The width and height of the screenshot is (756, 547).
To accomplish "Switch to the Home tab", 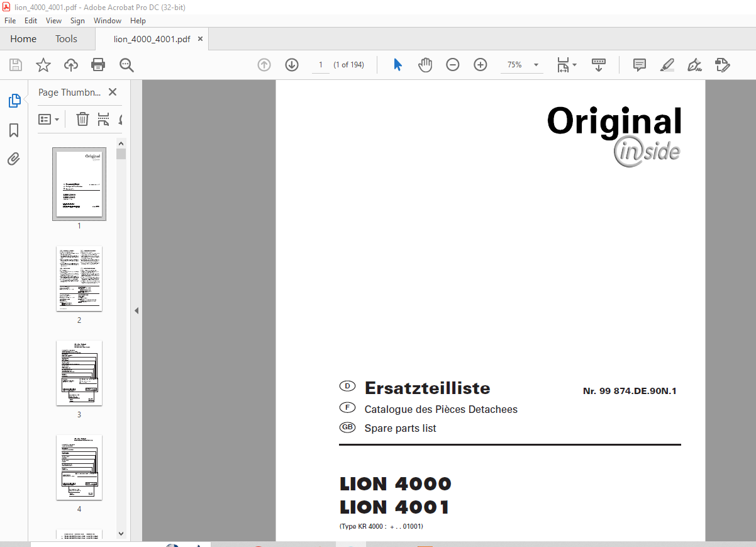I will (23, 39).
